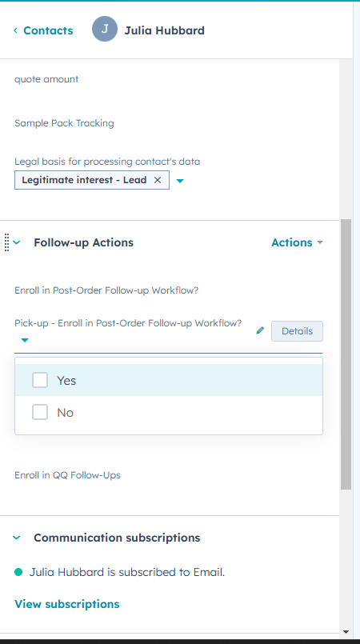Open the Actions dropdown menu

point(297,242)
